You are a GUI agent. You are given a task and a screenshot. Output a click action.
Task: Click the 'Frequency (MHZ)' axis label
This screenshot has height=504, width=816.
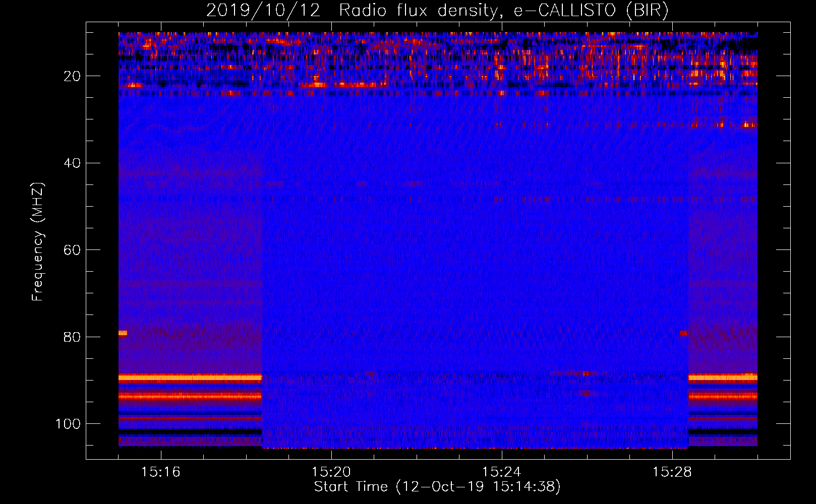point(38,242)
